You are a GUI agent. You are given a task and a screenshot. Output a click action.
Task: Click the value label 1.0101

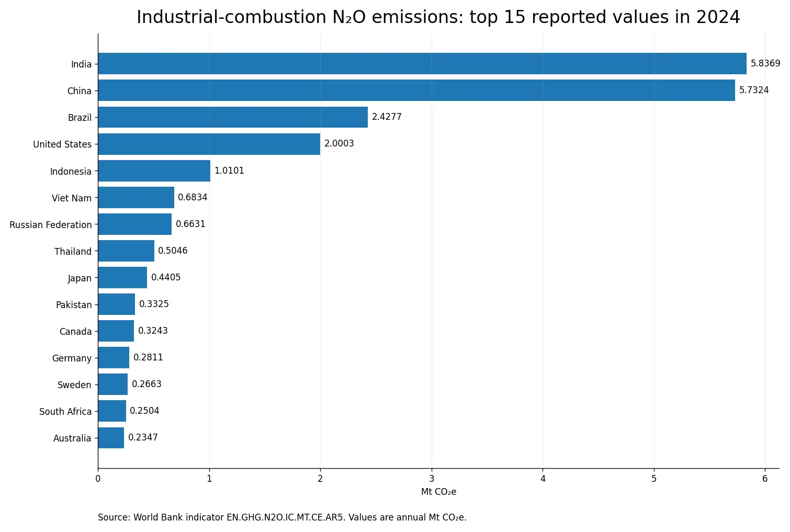(x=229, y=171)
